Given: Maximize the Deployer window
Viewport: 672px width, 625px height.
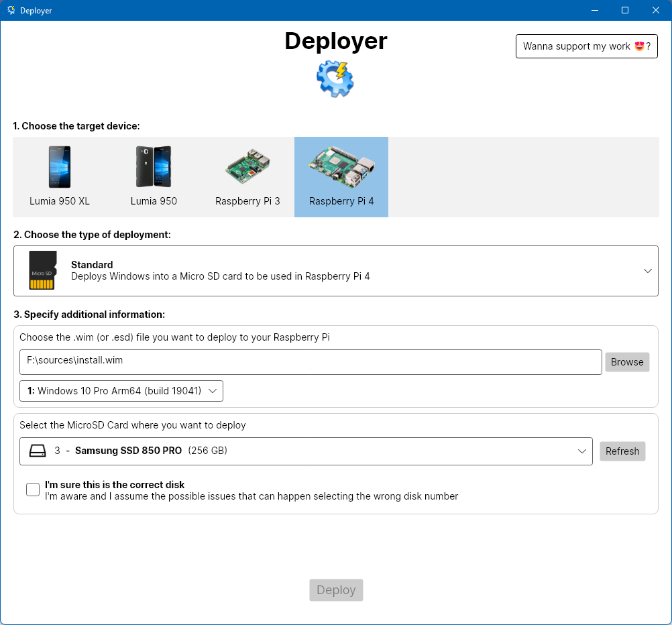Looking at the screenshot, I should [625, 10].
